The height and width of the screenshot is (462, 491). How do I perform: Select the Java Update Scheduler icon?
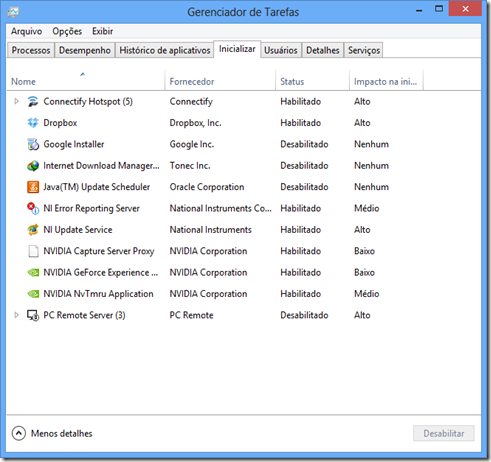point(33,187)
